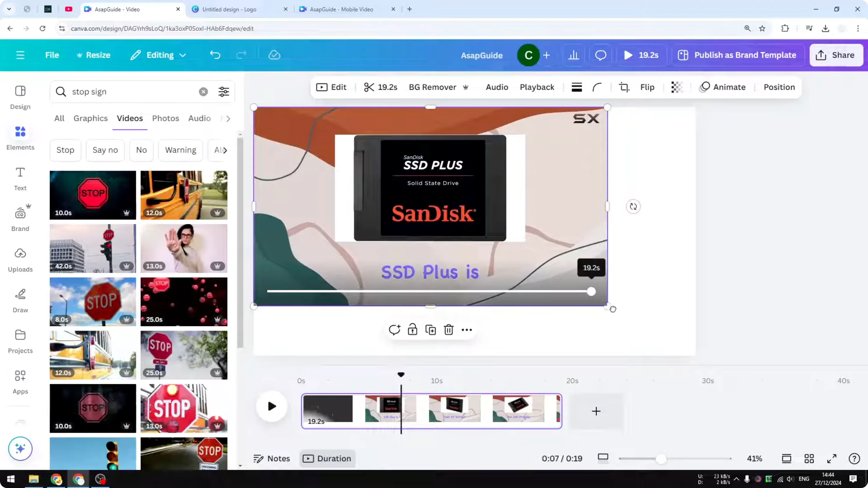Select the Flip tool
This screenshot has height=488, width=868.
(x=647, y=87)
